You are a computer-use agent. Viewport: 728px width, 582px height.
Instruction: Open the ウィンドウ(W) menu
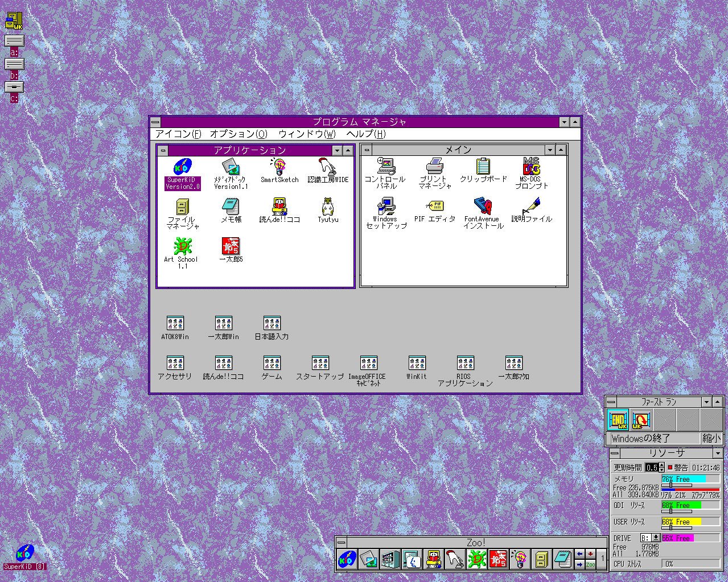click(x=307, y=134)
